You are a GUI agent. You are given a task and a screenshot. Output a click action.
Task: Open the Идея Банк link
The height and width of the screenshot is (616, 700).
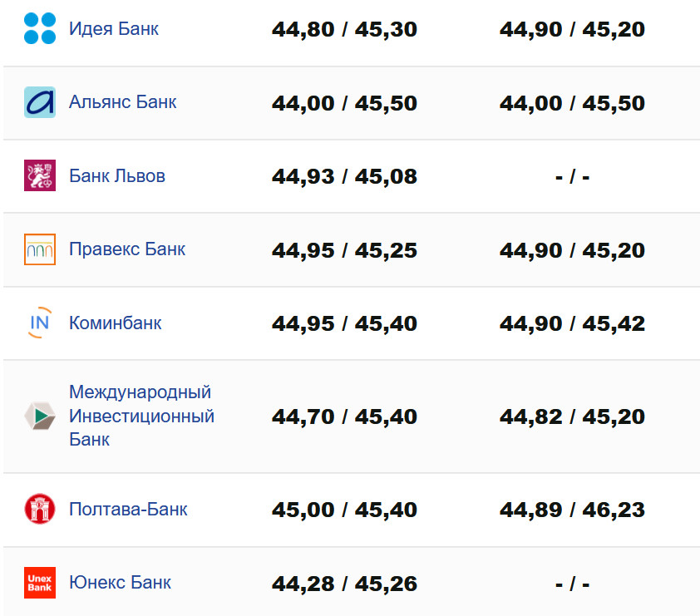pos(114,29)
